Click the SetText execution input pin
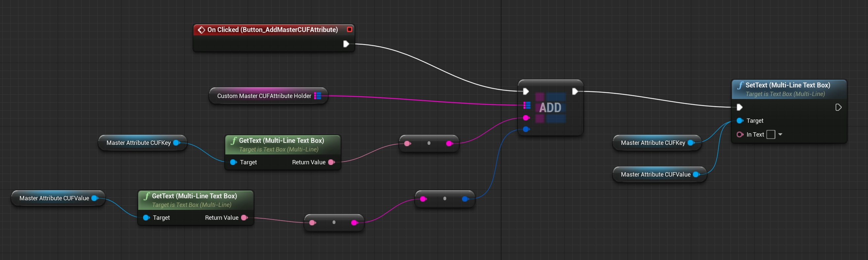The width and height of the screenshot is (868, 260). [x=739, y=107]
